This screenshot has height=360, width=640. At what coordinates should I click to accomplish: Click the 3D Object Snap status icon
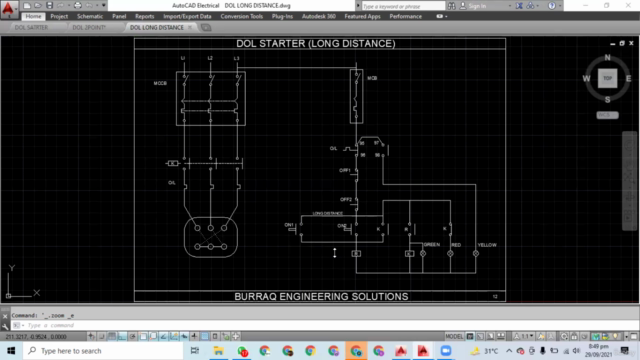coord(153,336)
